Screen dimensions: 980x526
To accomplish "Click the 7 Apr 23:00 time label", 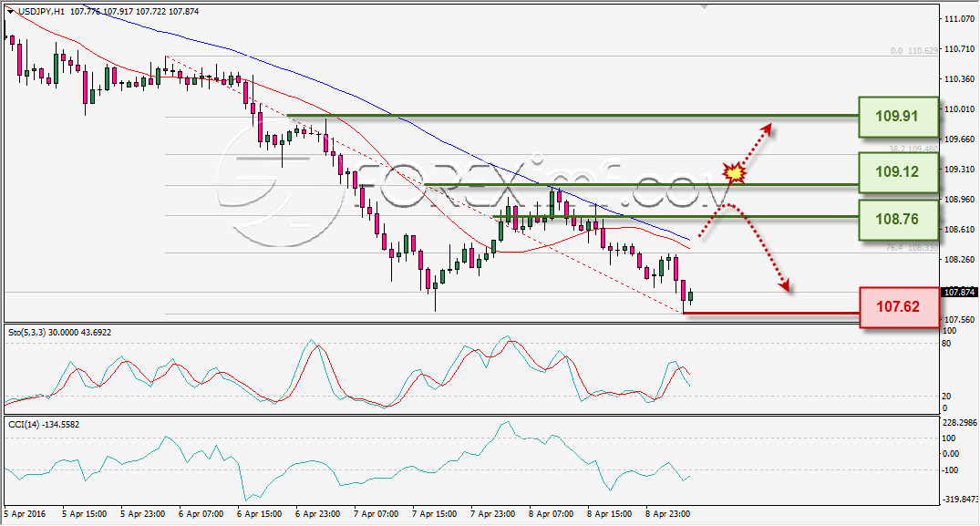I will [x=492, y=513].
